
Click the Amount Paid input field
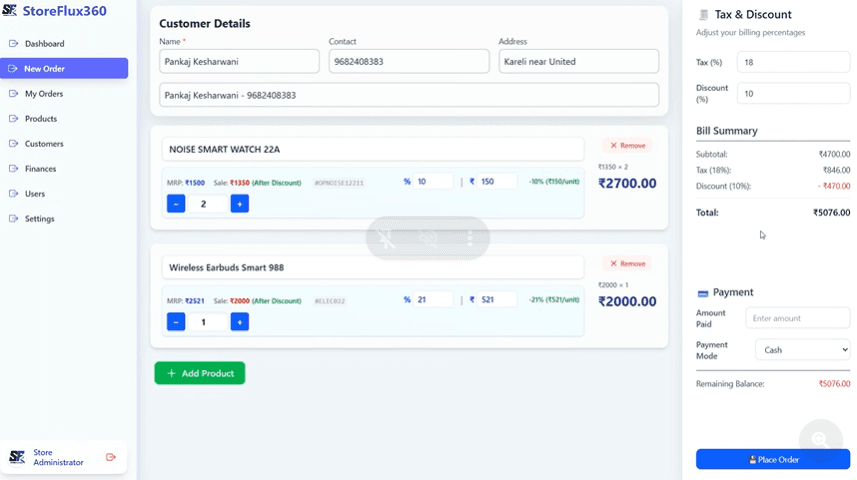point(797,318)
